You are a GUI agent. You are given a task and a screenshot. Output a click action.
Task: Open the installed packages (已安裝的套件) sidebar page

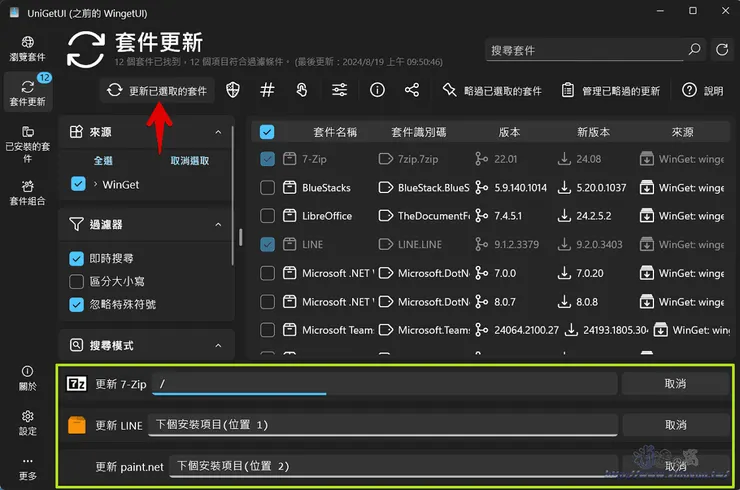point(27,144)
